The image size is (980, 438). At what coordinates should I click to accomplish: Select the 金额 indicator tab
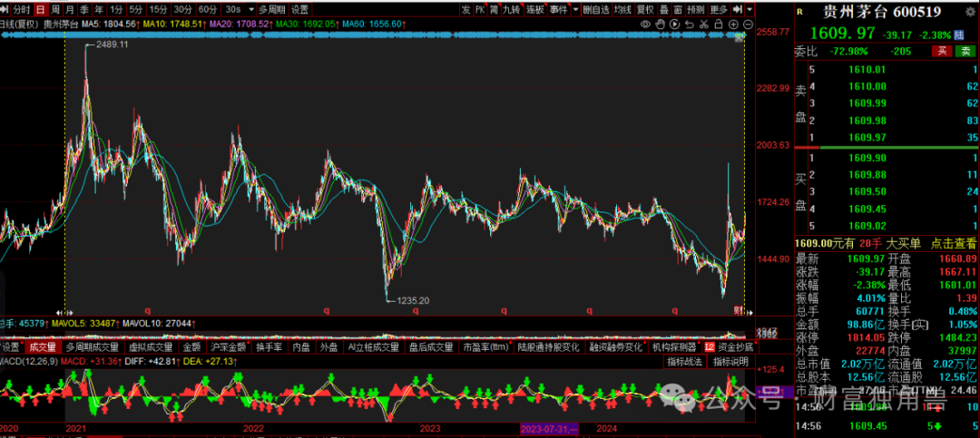[191, 346]
